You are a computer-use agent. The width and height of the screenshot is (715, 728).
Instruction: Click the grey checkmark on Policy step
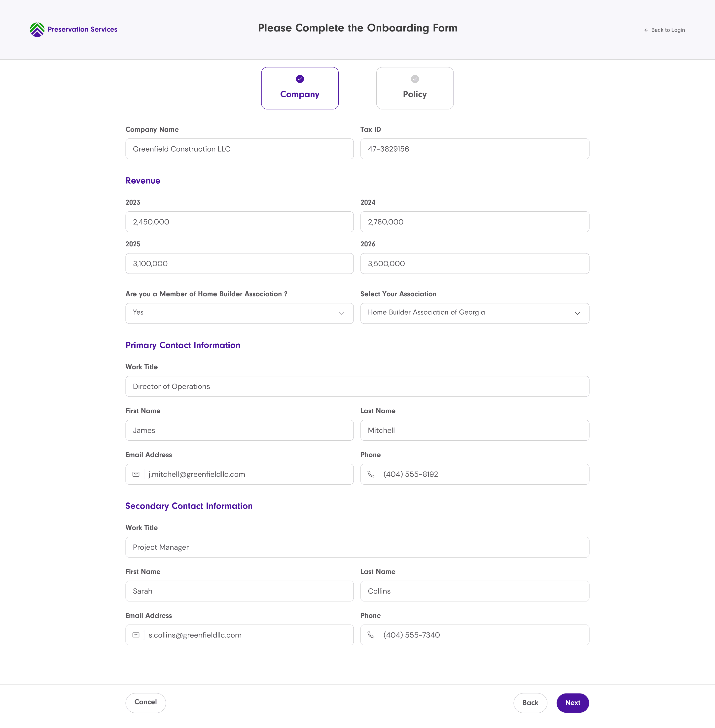415,79
